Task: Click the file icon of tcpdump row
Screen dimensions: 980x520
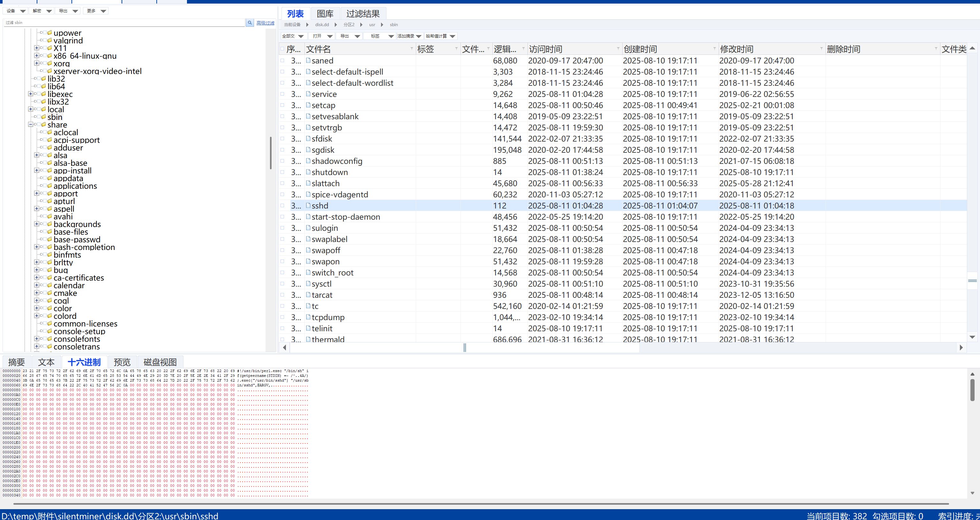Action: click(308, 317)
